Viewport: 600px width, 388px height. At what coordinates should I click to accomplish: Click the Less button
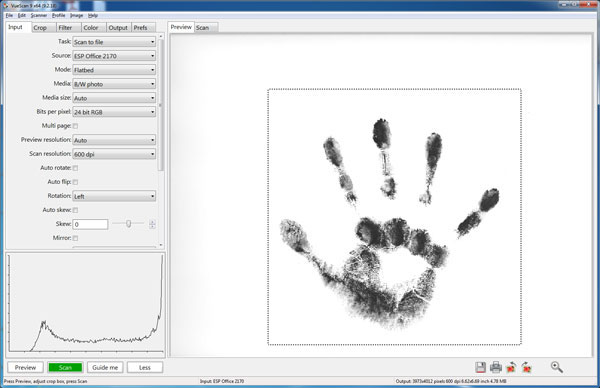click(x=145, y=367)
